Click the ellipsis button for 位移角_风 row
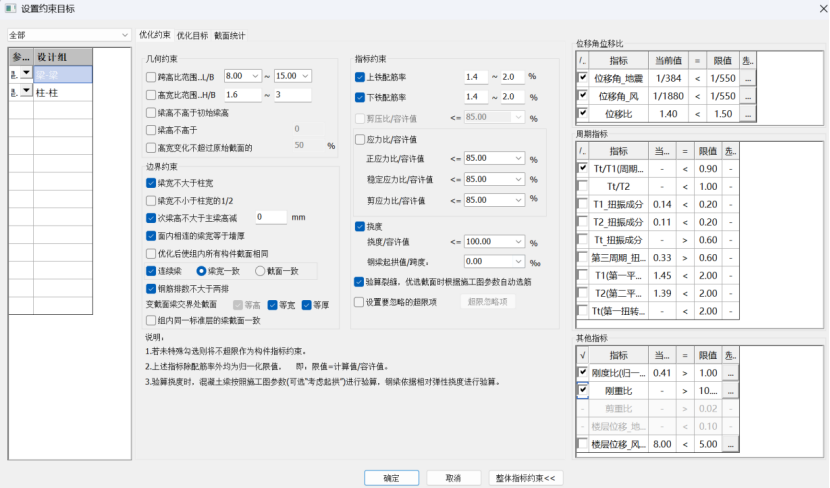This screenshot has width=830, height=488. [x=746, y=96]
